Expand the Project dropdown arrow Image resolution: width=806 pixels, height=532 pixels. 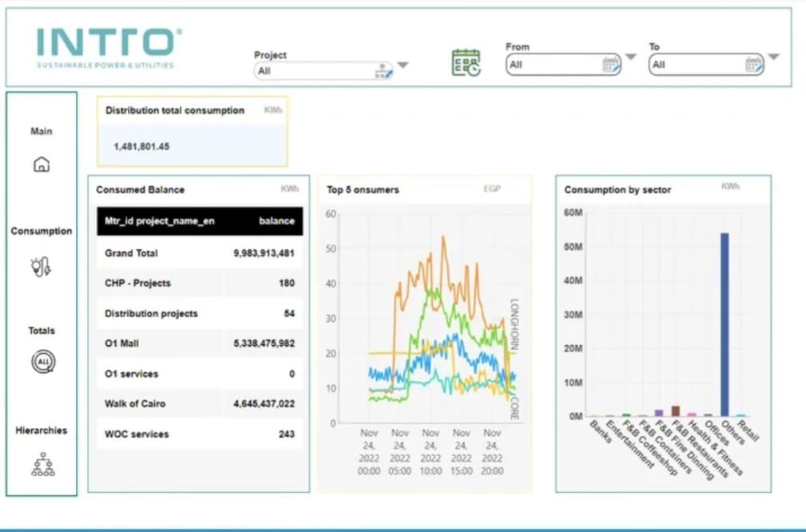tap(403, 66)
